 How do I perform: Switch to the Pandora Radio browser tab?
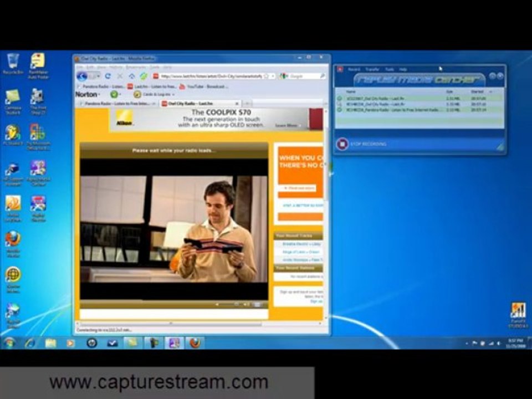click(x=117, y=104)
